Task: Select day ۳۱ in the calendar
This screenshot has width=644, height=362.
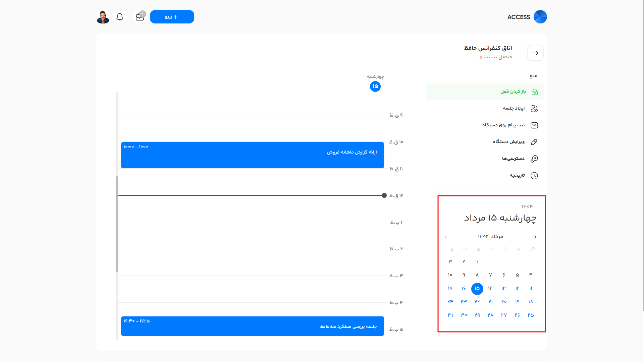Action: click(450, 315)
